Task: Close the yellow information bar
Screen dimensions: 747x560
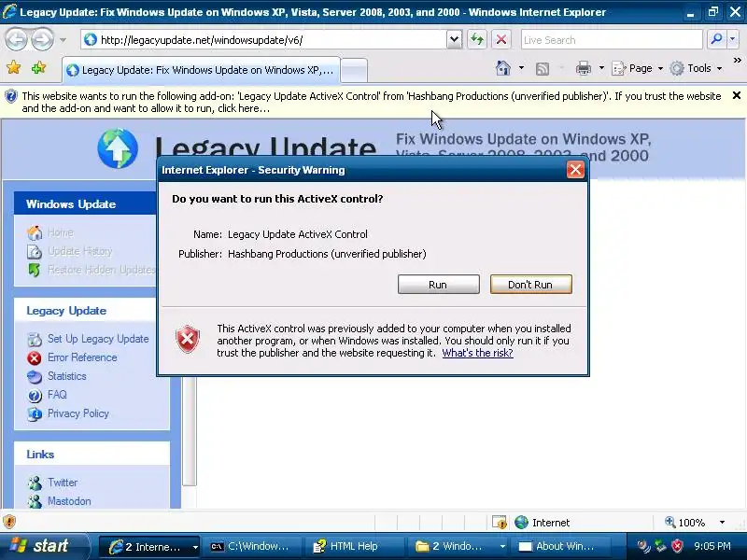Action: 736,96
